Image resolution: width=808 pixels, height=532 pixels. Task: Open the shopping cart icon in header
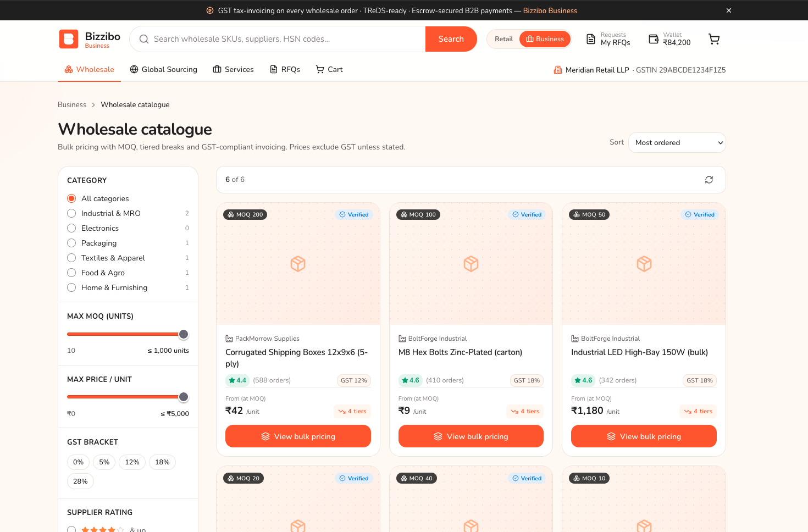pyautogui.click(x=714, y=39)
